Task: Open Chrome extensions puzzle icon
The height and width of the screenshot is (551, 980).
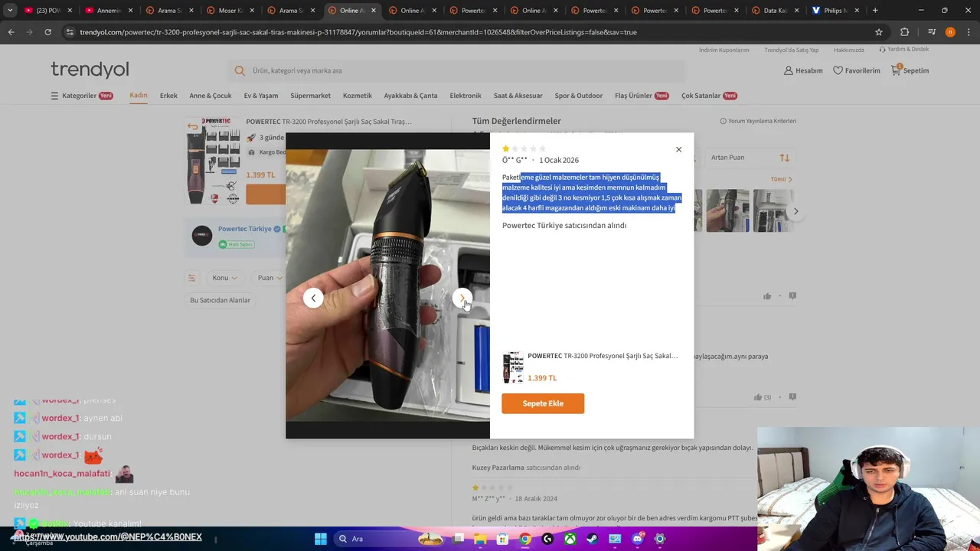Action: pos(904,32)
